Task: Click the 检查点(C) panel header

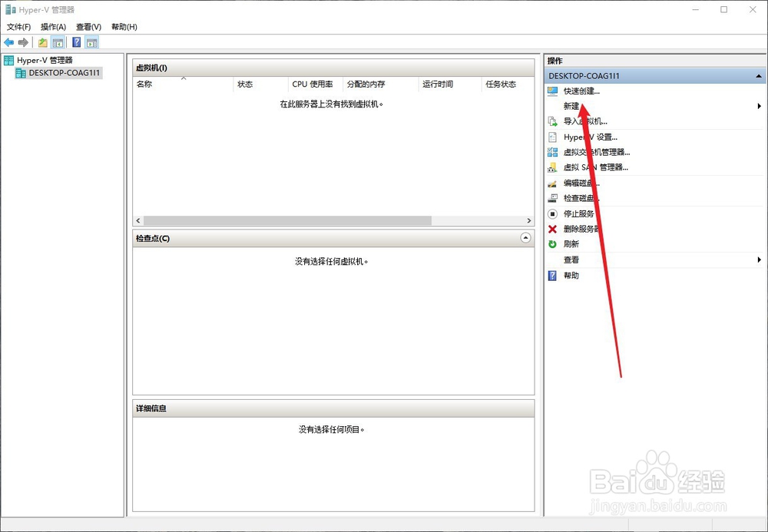Action: pos(333,238)
